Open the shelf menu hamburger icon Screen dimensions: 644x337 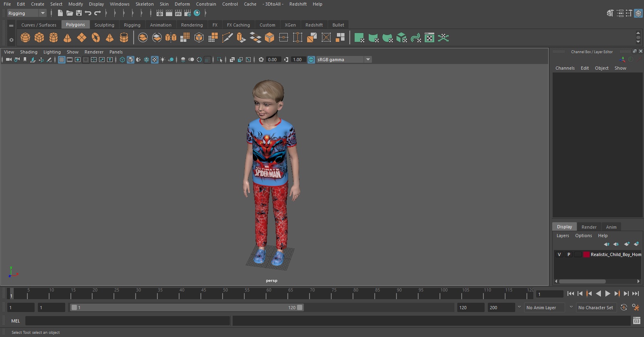point(11,25)
